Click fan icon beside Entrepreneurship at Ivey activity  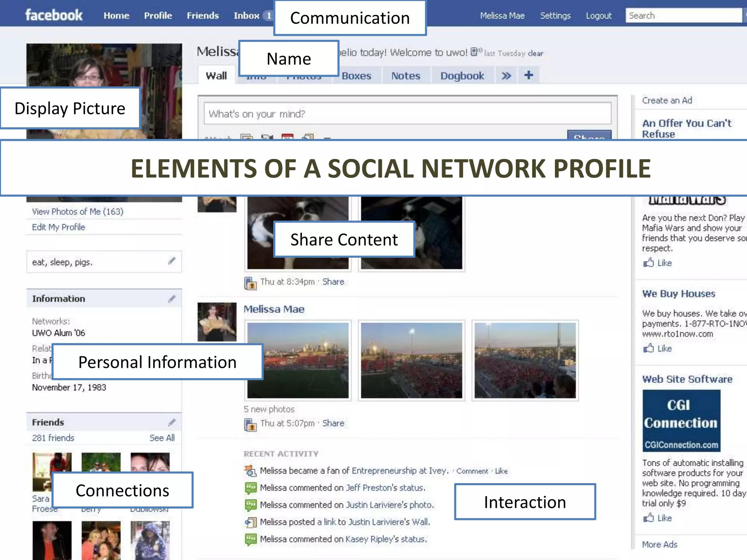(250, 471)
